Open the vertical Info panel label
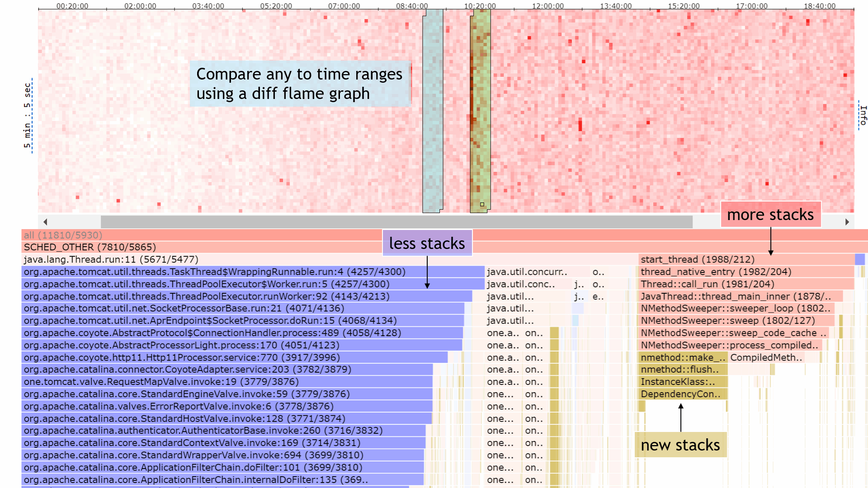Image resolution: width=868 pixels, height=488 pixels. click(863, 115)
